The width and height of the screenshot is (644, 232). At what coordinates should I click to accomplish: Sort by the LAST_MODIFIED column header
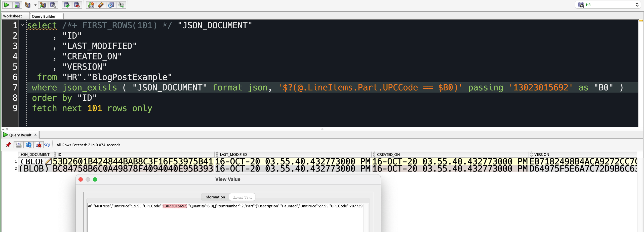(293, 154)
